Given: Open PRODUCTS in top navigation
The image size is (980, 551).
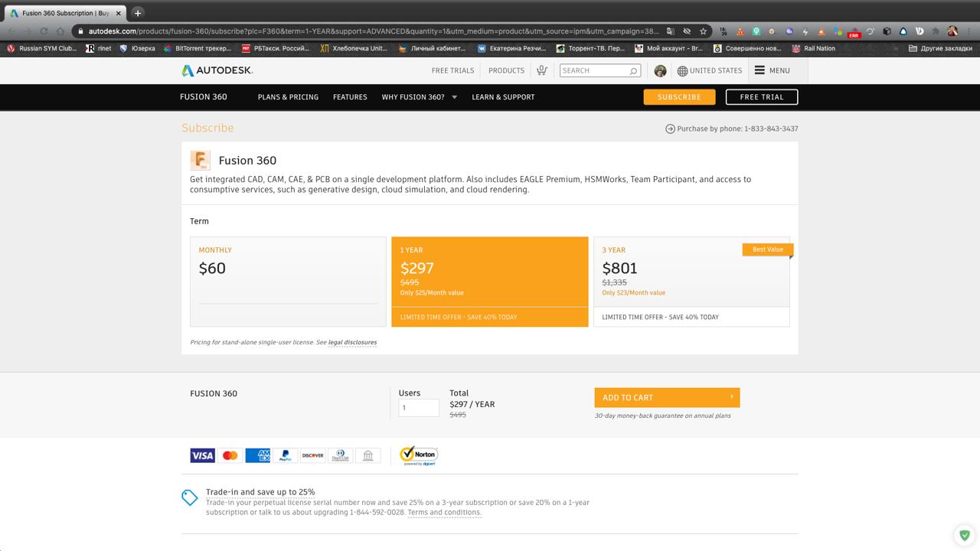Looking at the screenshot, I should [506, 70].
